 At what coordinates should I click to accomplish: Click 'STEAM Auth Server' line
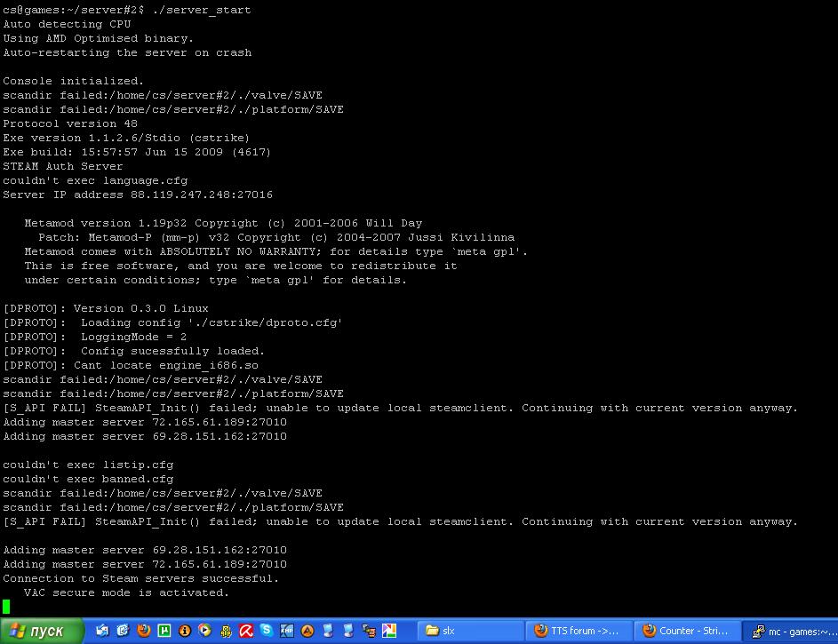[x=62, y=166]
